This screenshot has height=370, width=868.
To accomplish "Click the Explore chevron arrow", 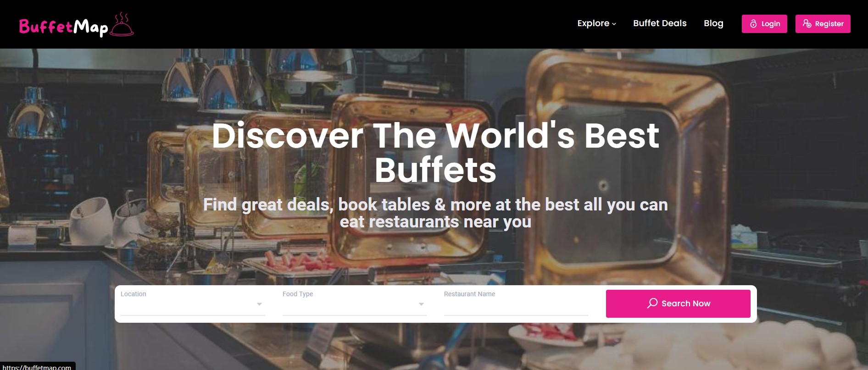I will pyautogui.click(x=614, y=24).
